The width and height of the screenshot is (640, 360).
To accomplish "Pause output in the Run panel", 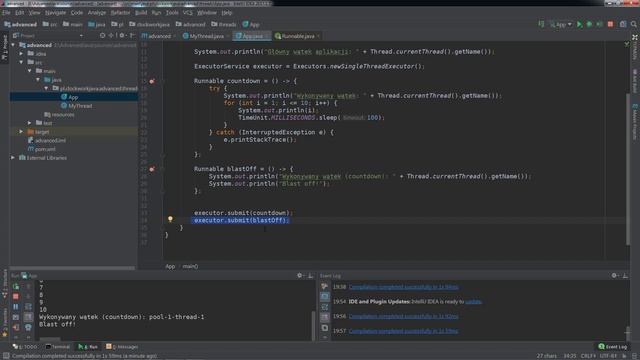I will [16, 307].
